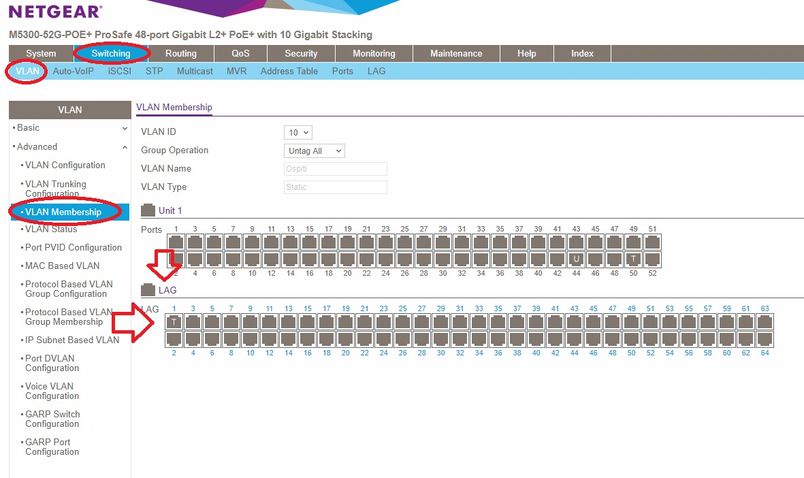This screenshot has height=478, width=804.
Task: Toggle Unit 1 port 18 membership
Action: [329, 259]
